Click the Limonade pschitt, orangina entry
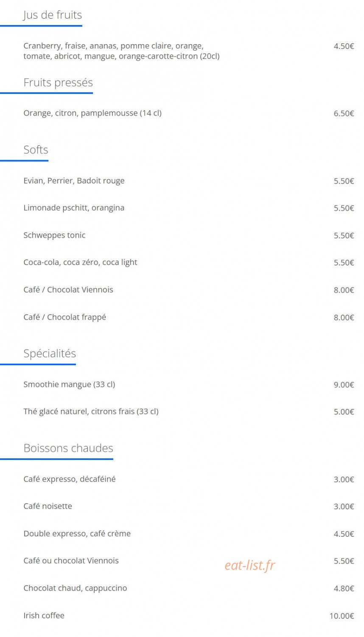The image size is (364, 637). [x=74, y=208]
